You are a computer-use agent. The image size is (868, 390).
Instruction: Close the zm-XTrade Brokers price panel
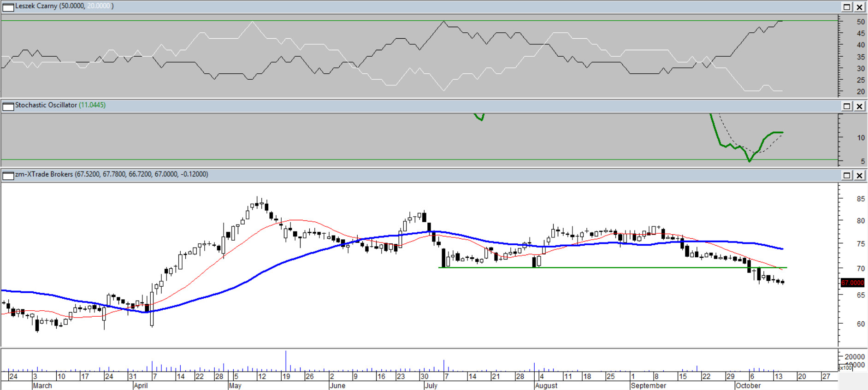tap(860, 176)
